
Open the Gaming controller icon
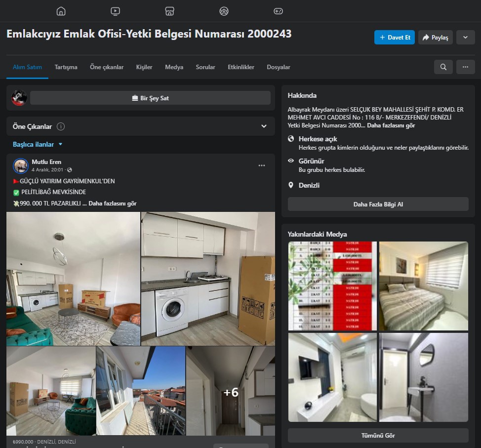[x=278, y=11]
